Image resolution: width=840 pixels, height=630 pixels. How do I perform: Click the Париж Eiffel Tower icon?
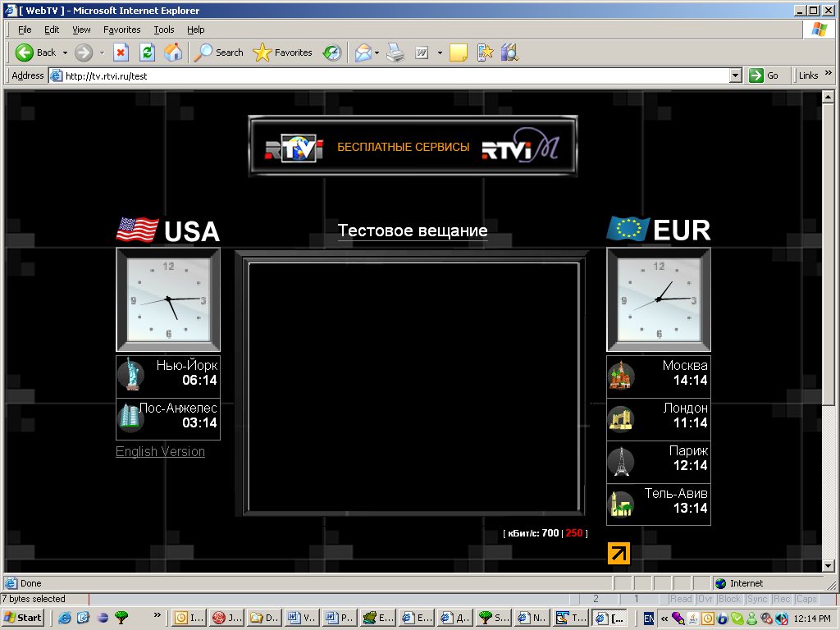click(622, 462)
